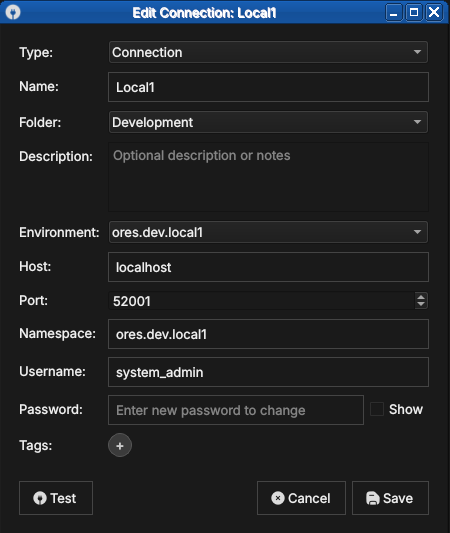The image size is (450, 533).
Task: Click the "Namespace:" label text
Action: (57, 333)
